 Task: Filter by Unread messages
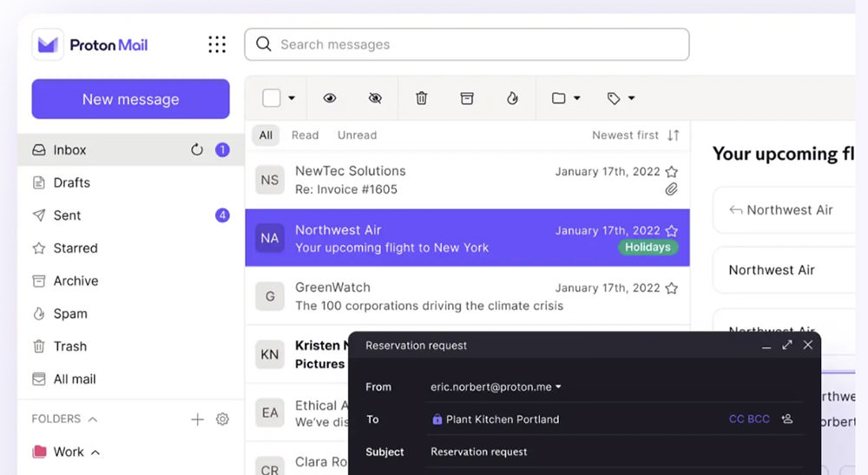(357, 135)
